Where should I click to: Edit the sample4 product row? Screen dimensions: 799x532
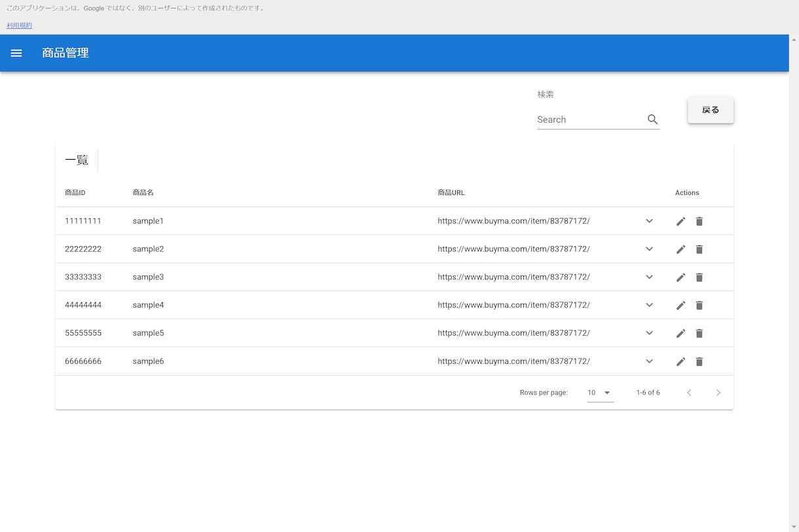680,306
